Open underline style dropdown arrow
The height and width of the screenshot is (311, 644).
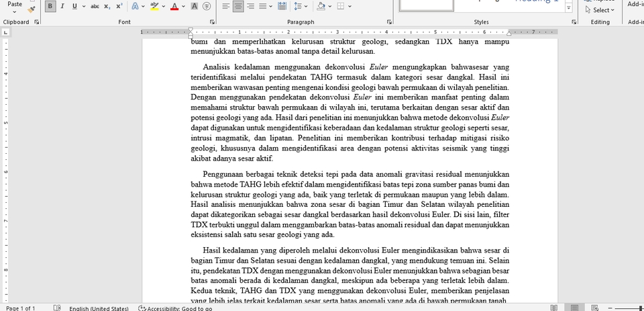[84, 6]
